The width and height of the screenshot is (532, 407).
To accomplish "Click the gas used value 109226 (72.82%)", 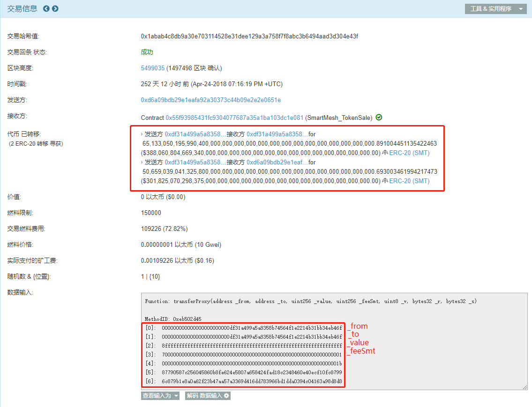I will [164, 229].
